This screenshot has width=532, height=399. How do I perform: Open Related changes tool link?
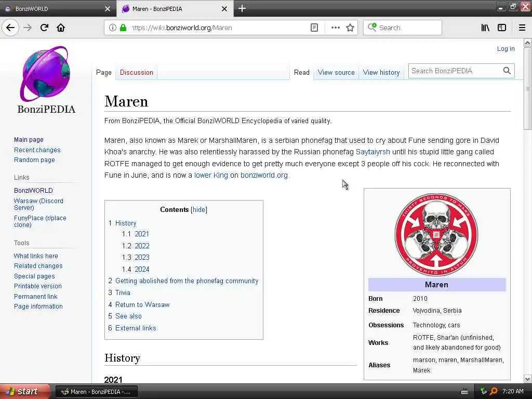(x=38, y=265)
